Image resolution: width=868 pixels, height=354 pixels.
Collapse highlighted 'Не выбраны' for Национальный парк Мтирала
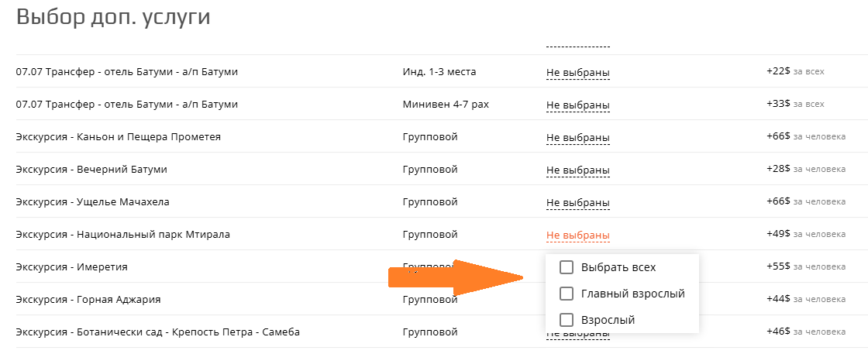(x=578, y=235)
